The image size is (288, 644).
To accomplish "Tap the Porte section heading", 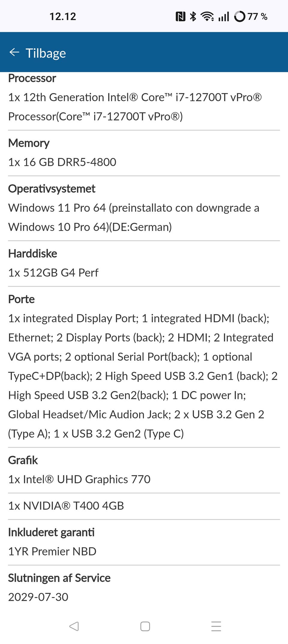I will 21,299.
